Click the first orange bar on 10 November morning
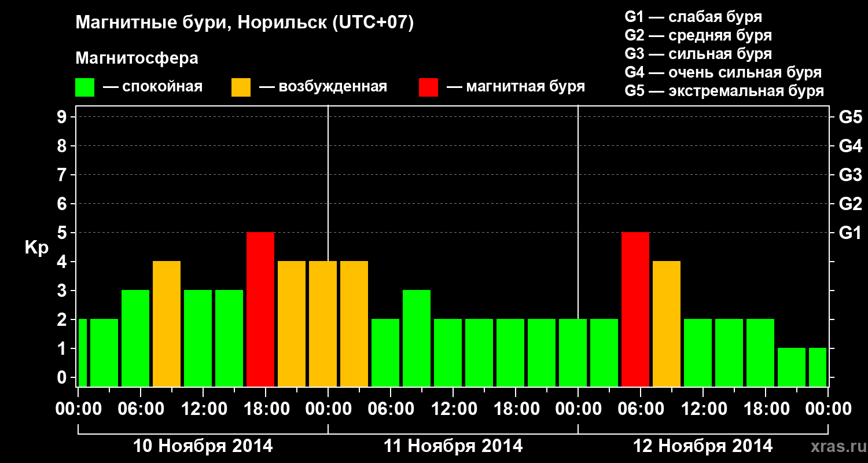Screen dimensions: 868x463 click(167, 324)
